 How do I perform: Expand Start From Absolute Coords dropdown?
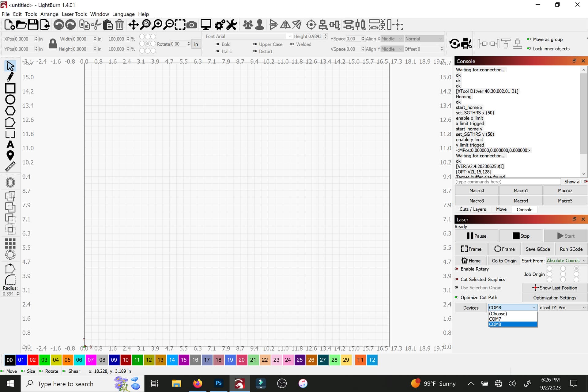click(566, 260)
